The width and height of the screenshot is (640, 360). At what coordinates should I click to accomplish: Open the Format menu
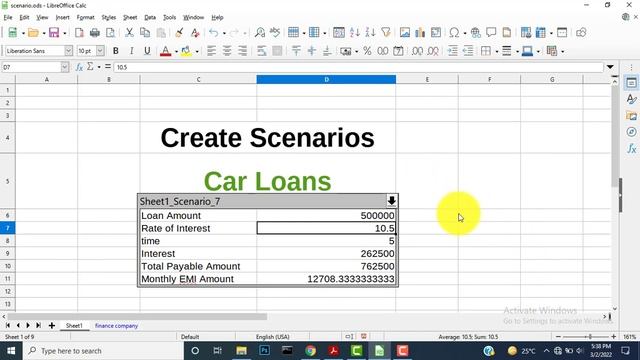click(85, 18)
